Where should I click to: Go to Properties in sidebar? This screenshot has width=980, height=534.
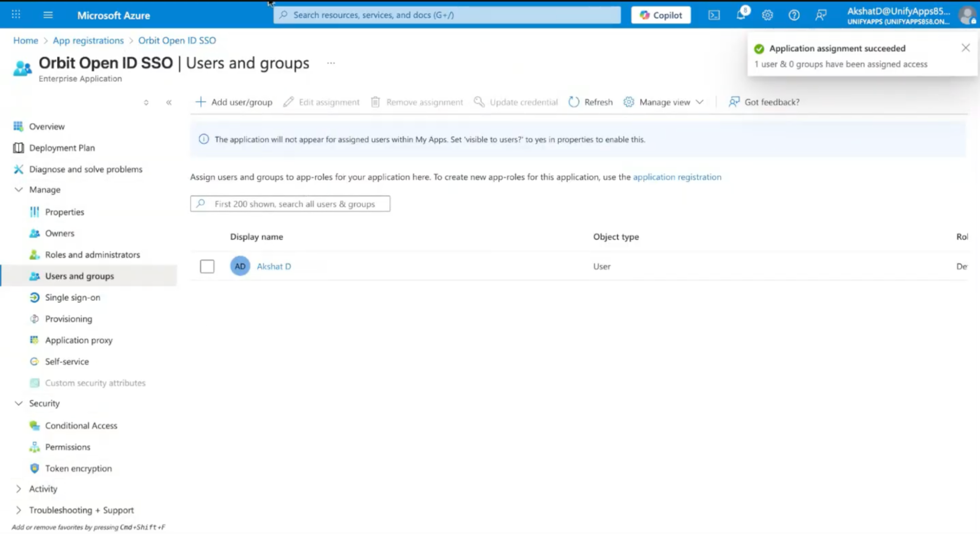[64, 212]
